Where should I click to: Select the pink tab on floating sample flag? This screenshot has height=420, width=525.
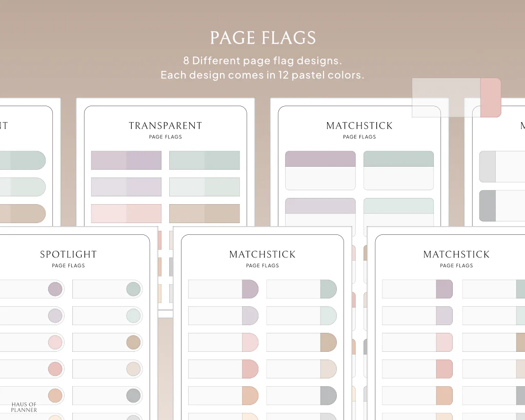click(490, 97)
